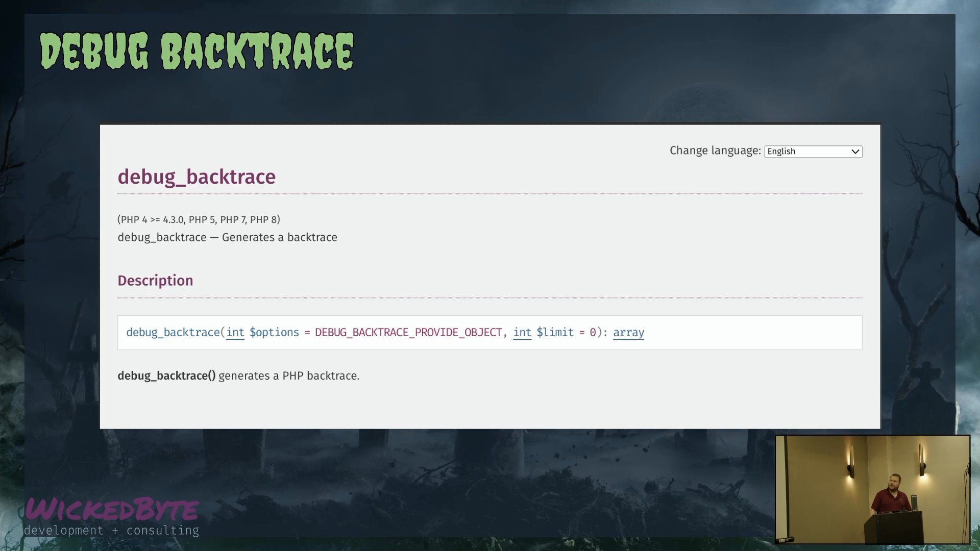The image size is (980, 551).
Task: Click the Description section heading
Action: pyautogui.click(x=155, y=281)
